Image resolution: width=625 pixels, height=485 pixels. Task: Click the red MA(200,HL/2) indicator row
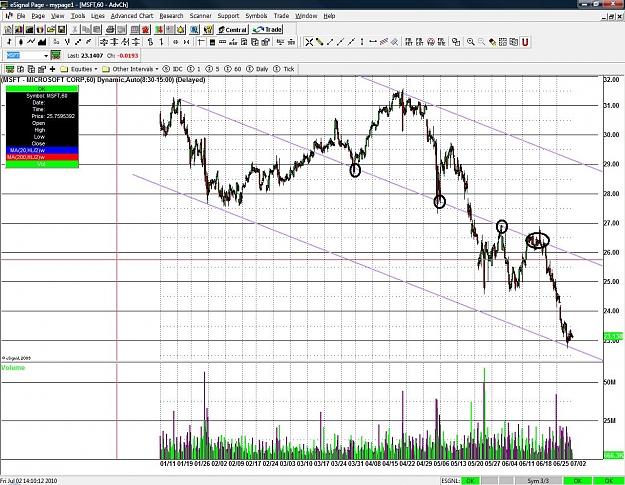coord(42,157)
